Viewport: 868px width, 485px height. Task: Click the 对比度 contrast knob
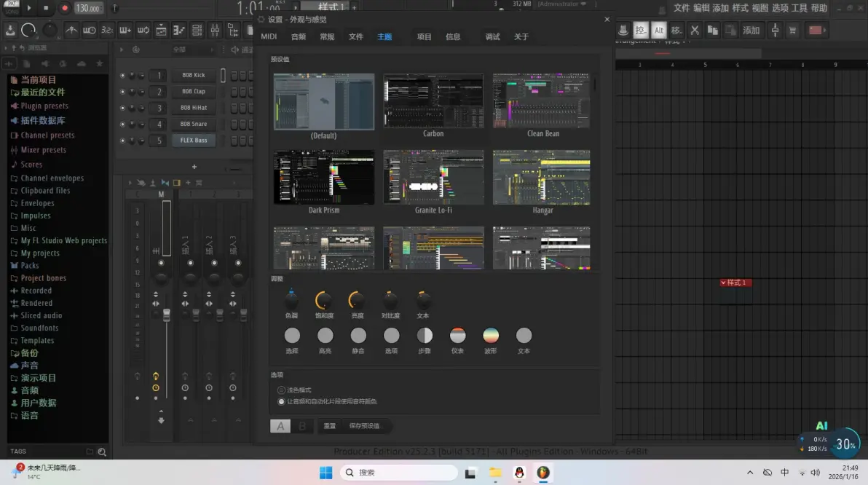390,300
